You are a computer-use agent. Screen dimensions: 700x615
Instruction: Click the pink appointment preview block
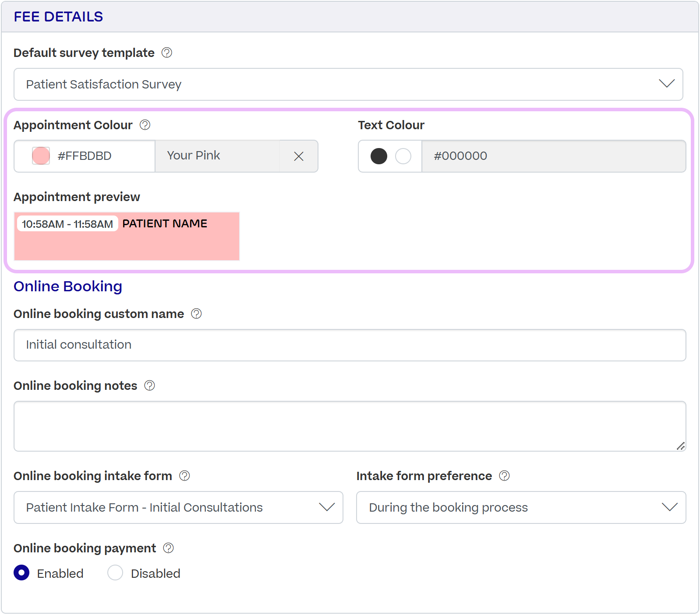pos(127,237)
